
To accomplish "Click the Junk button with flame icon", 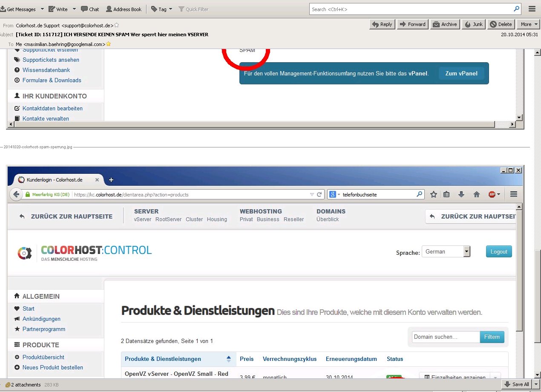I will (473, 24).
